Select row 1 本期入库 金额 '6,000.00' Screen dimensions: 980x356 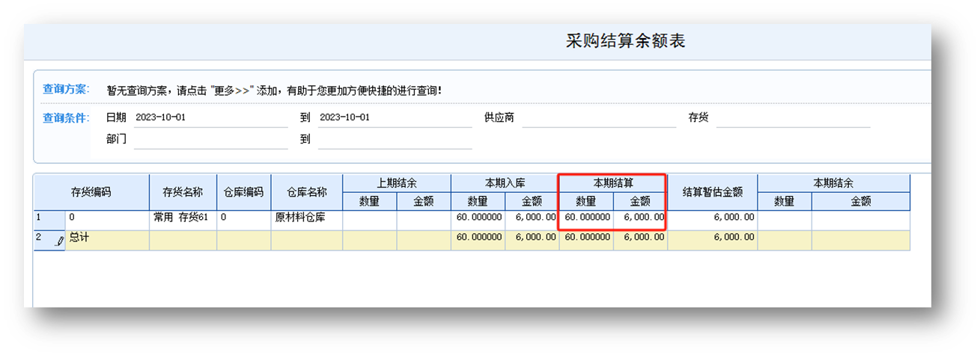pyautogui.click(x=532, y=220)
